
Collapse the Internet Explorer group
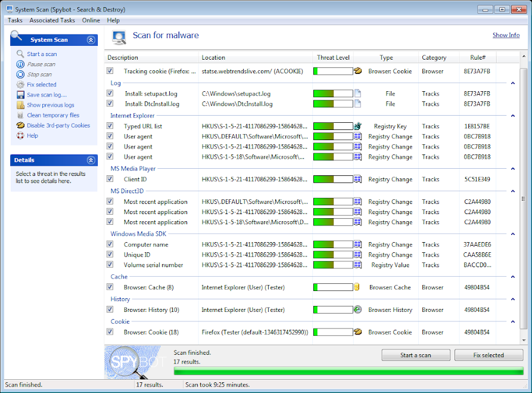click(x=513, y=116)
